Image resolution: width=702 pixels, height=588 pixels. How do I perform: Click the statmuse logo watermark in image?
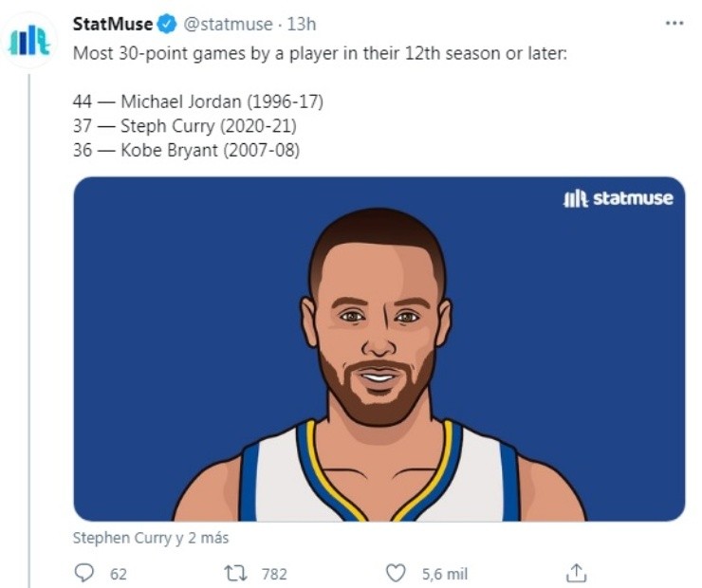click(x=618, y=198)
